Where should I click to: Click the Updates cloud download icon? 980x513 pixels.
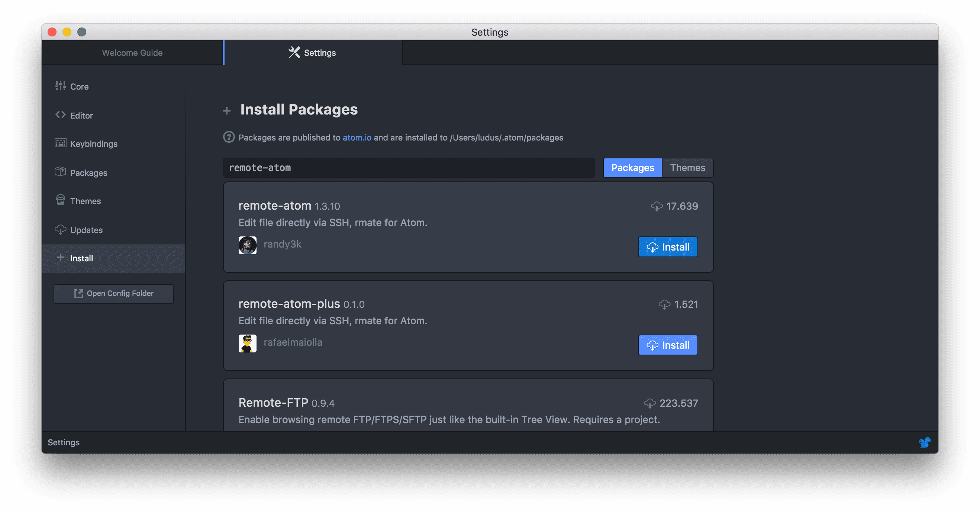pyautogui.click(x=60, y=229)
